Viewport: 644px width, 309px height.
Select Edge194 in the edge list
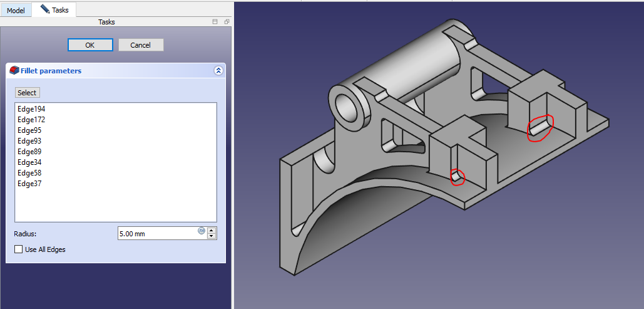click(x=31, y=109)
